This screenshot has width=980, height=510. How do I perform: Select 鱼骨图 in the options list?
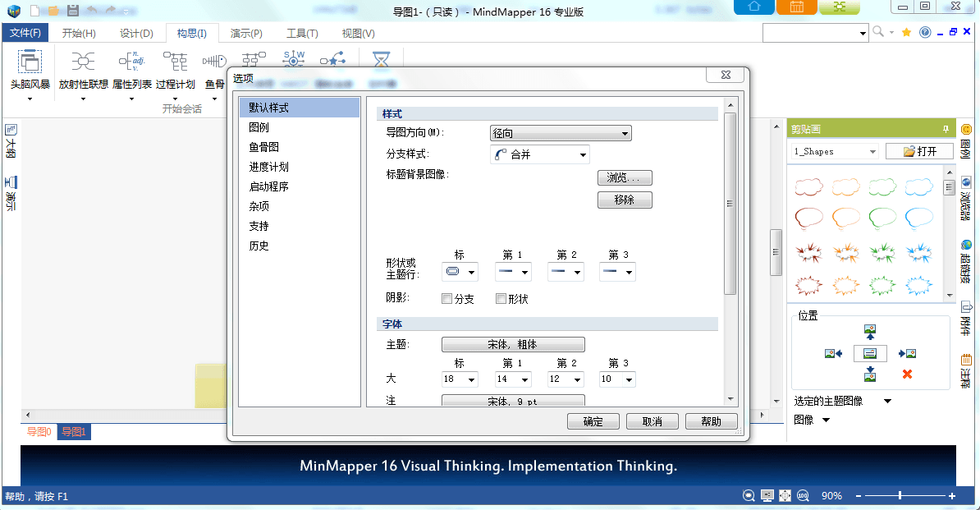tap(264, 147)
